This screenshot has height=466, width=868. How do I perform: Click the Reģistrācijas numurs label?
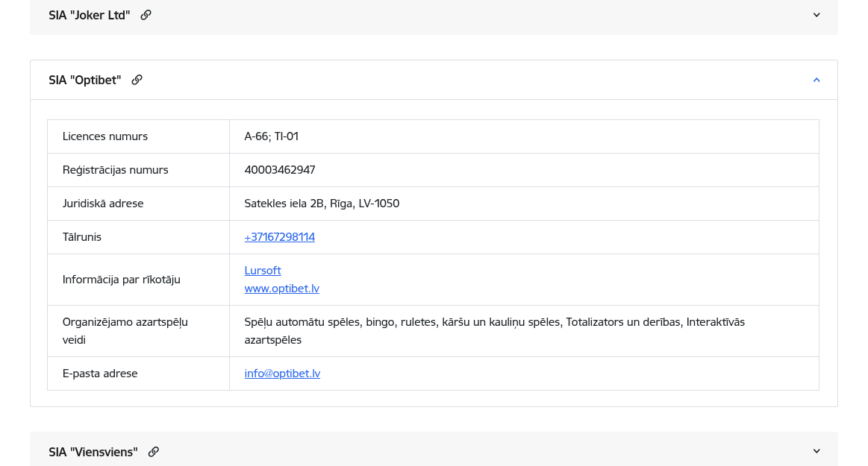115,170
